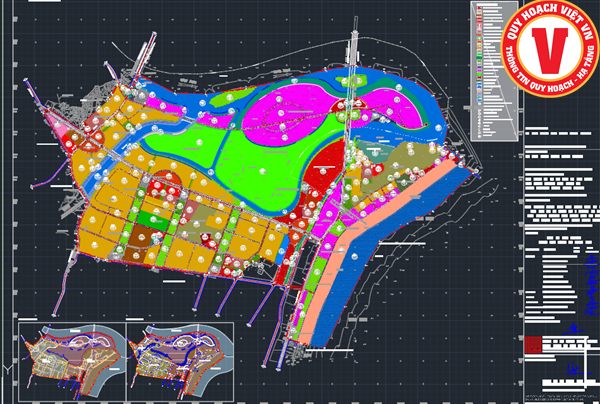Click the red stamp box in title block
This screenshot has width=600, height=404.
tap(533, 344)
